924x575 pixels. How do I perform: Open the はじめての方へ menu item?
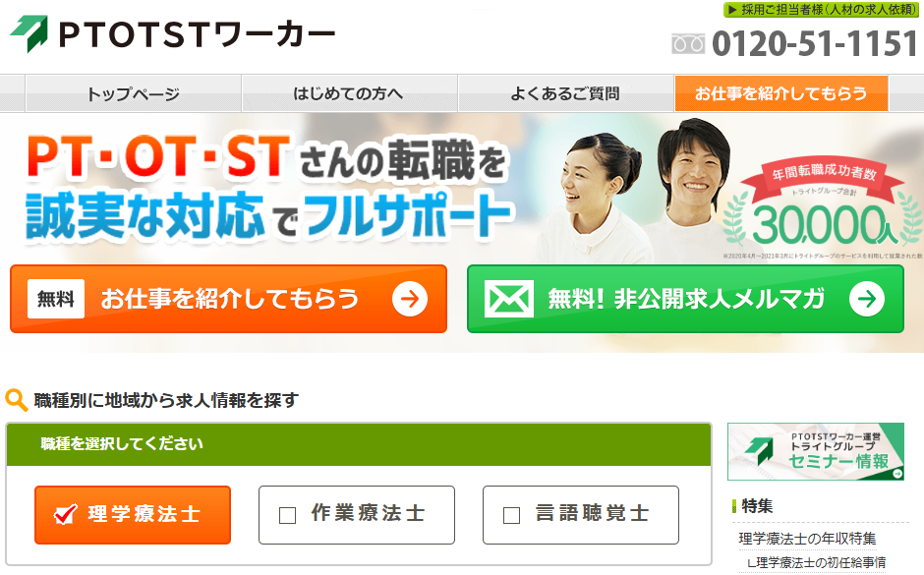pos(349,93)
